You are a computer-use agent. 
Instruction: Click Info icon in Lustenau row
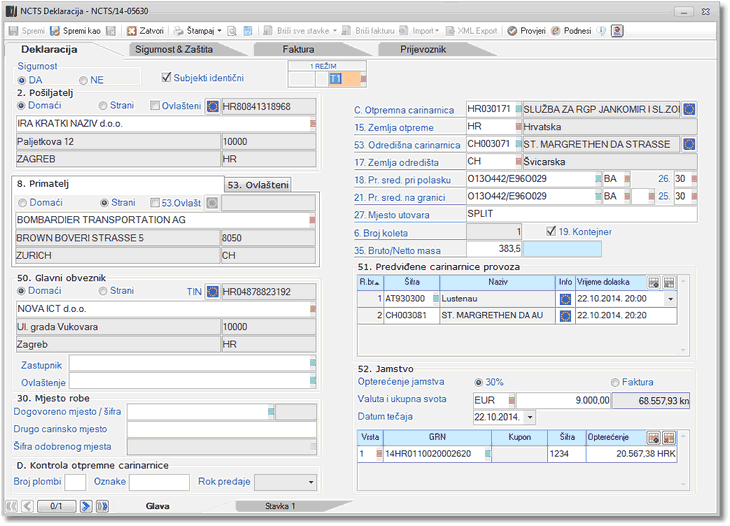(565, 299)
